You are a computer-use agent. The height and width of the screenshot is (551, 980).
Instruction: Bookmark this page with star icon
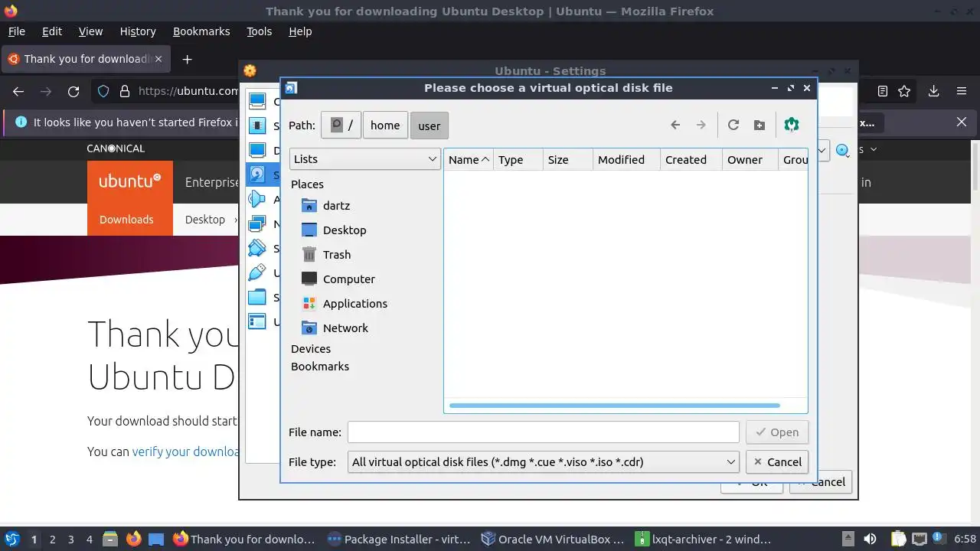tap(904, 91)
